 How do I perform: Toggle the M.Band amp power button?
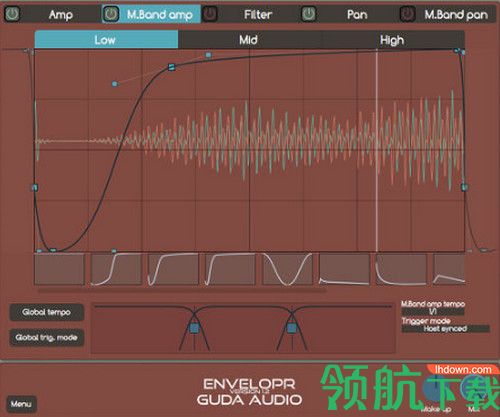pyautogui.click(x=111, y=14)
